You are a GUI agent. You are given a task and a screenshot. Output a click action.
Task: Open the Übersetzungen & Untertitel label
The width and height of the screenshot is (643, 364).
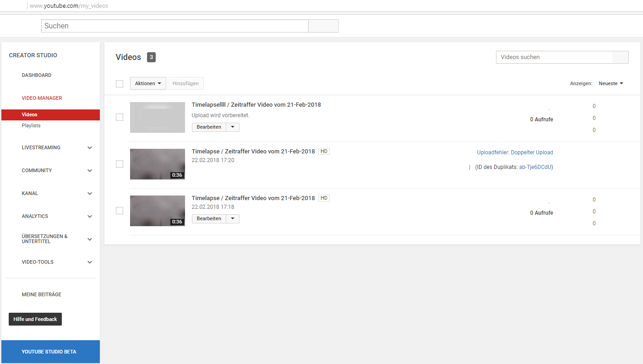click(44, 239)
